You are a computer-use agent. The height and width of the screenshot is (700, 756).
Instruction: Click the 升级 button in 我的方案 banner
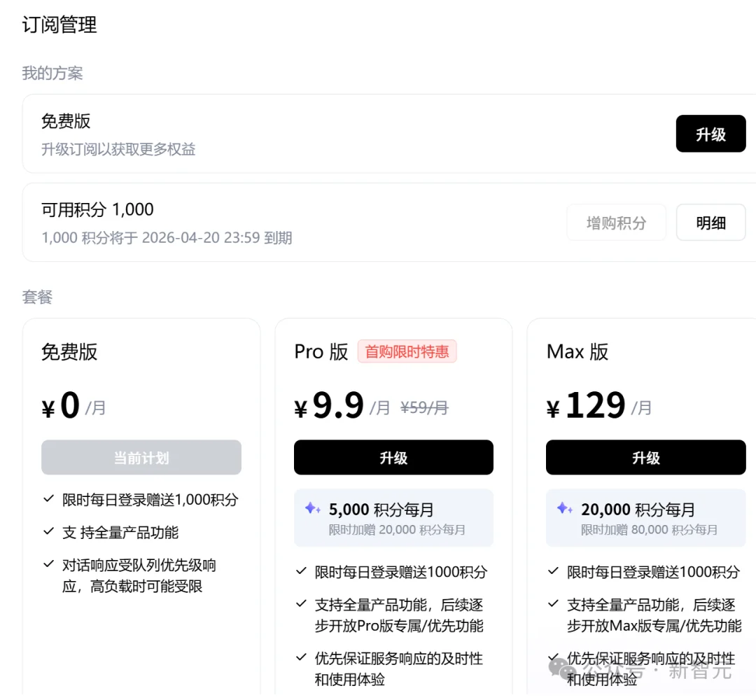coord(710,134)
